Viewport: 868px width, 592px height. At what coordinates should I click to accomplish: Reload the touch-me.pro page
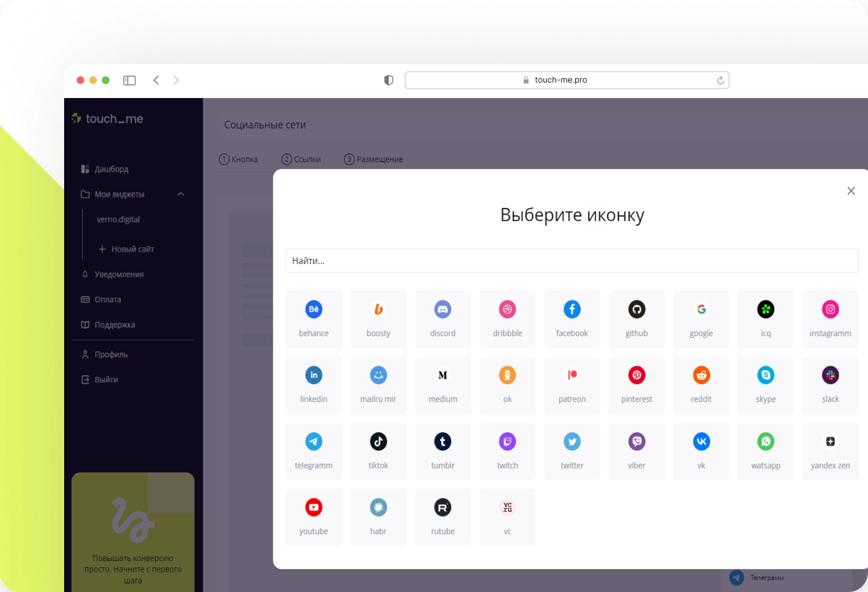point(720,80)
